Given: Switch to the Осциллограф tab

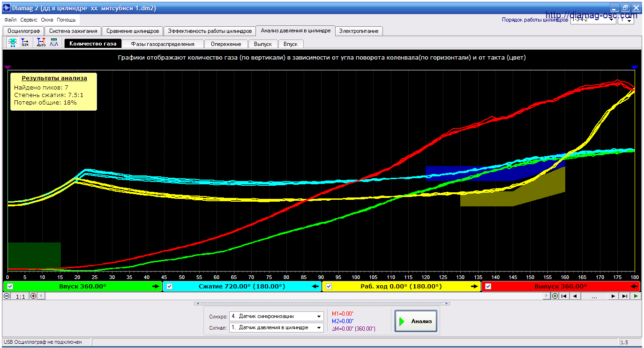Looking at the screenshot, I should 24,31.
